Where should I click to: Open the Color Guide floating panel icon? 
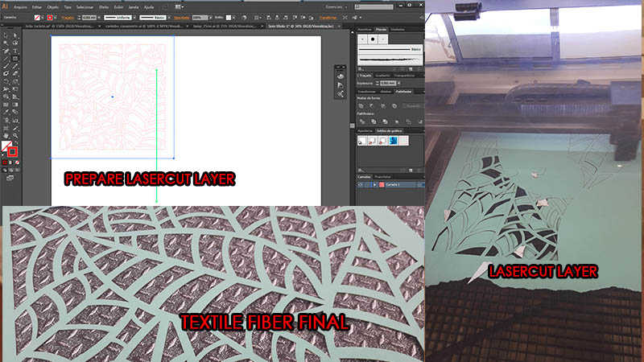pyautogui.click(x=340, y=85)
